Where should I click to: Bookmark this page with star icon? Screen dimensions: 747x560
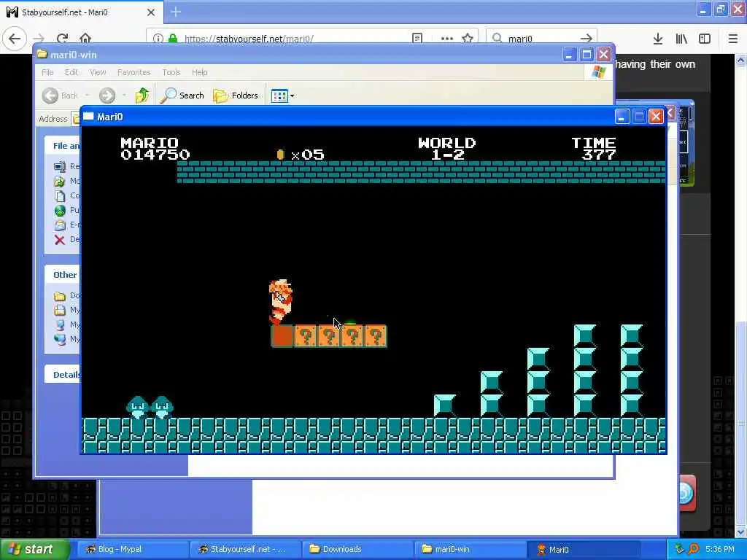[468, 38]
